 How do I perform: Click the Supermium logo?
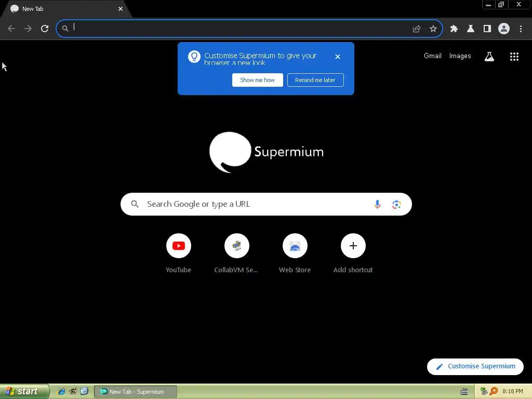tap(267, 152)
